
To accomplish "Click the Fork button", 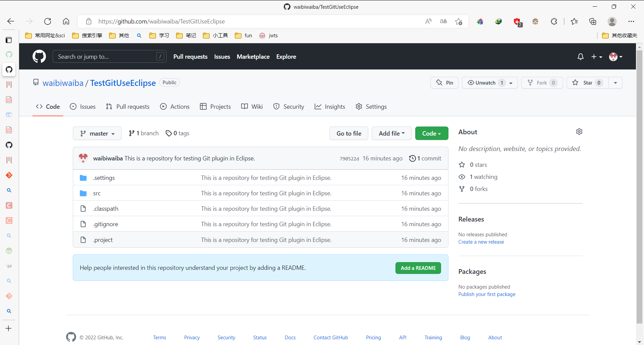I will (542, 83).
